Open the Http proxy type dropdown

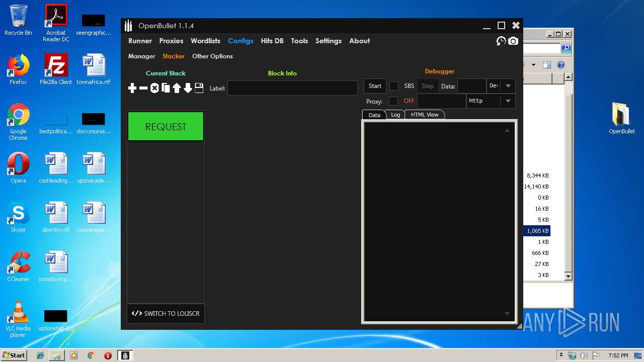point(491,101)
